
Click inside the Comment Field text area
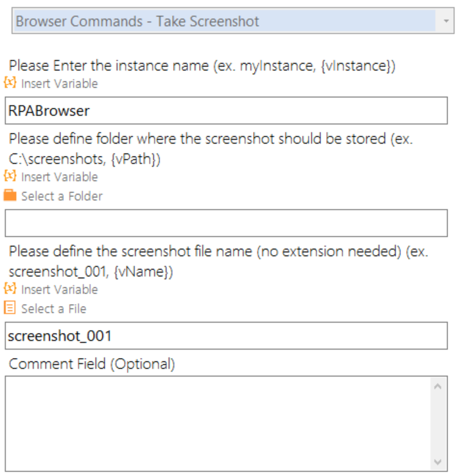218,424
